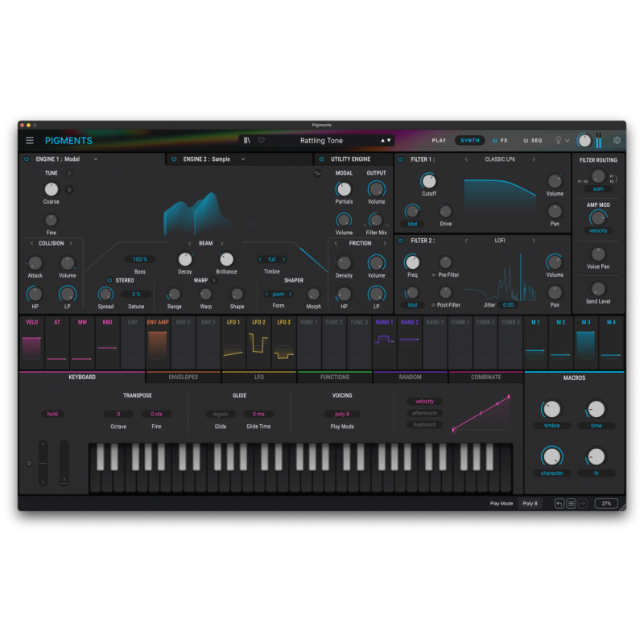
Task: Click the redo arrow icon
Action: point(582,503)
